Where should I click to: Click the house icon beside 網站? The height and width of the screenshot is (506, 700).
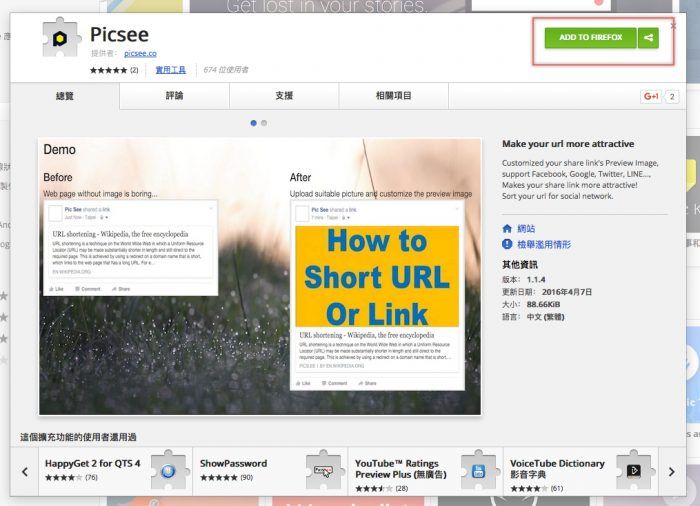507,229
